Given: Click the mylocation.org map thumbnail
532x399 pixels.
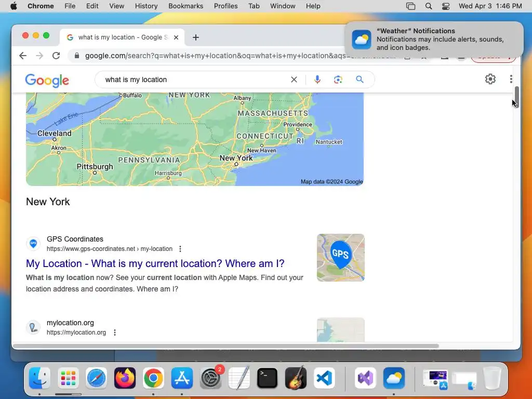Looking at the screenshot, I should 341,330.
